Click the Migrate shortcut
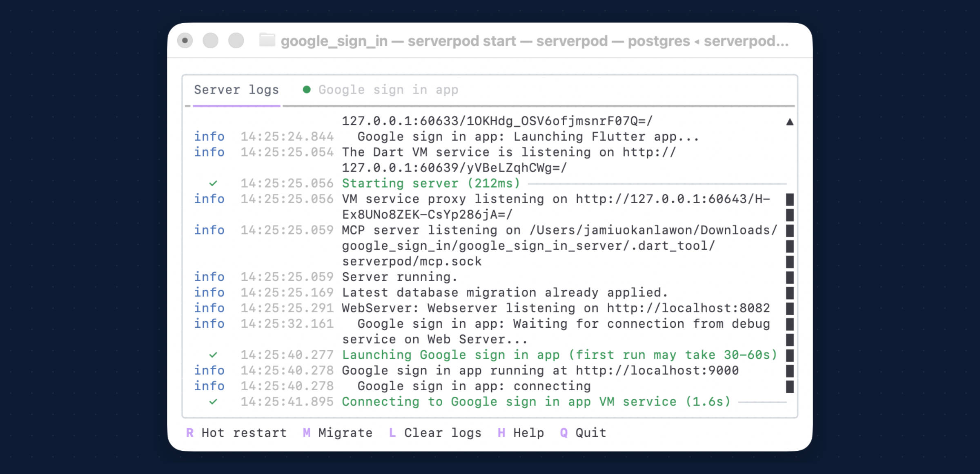Screen dimensions: 980x474 tap(338, 433)
